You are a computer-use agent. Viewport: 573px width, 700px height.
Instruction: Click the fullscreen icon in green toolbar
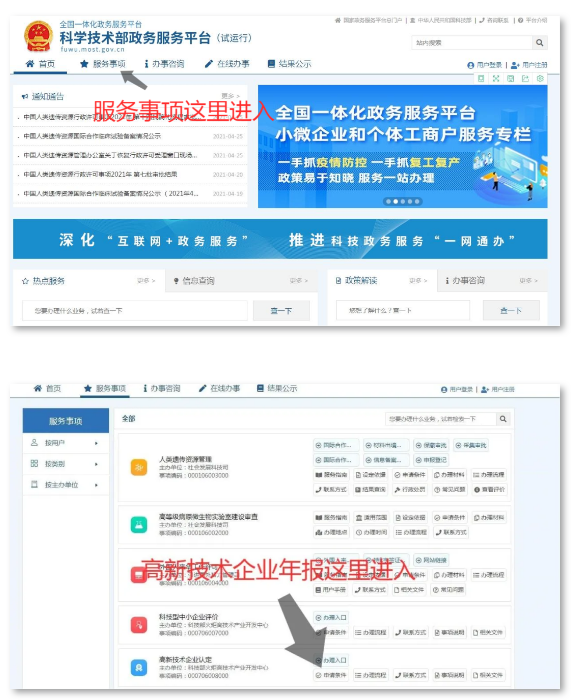click(x=496, y=79)
